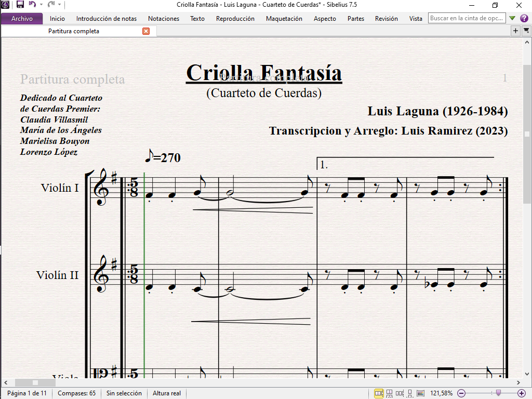Open the Introducción de notas tab
532x399 pixels.
107,19
